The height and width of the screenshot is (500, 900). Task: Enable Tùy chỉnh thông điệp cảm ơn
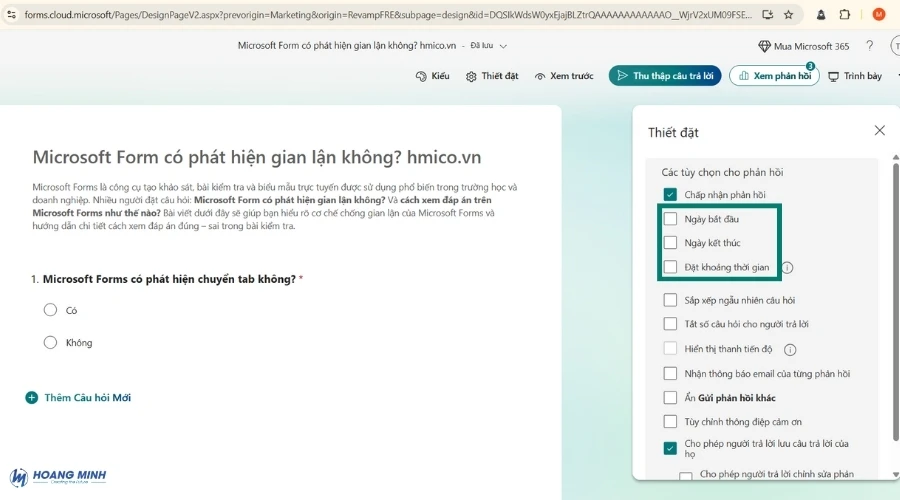click(670, 421)
